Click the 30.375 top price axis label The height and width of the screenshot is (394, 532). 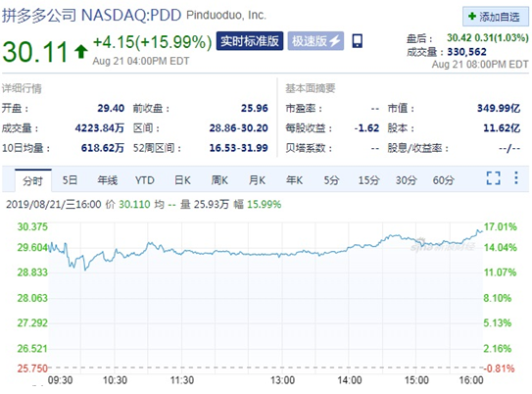32,226
